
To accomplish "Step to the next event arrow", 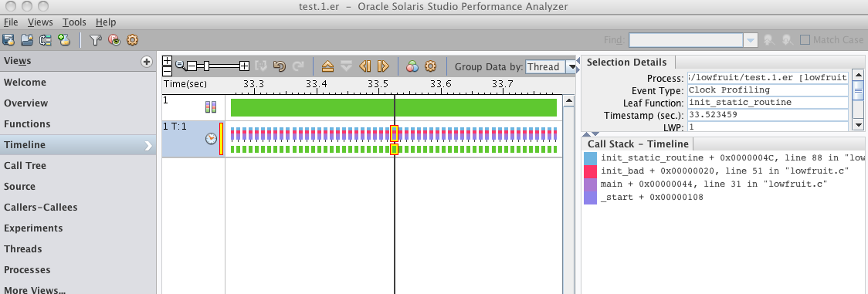I will pyautogui.click(x=383, y=66).
